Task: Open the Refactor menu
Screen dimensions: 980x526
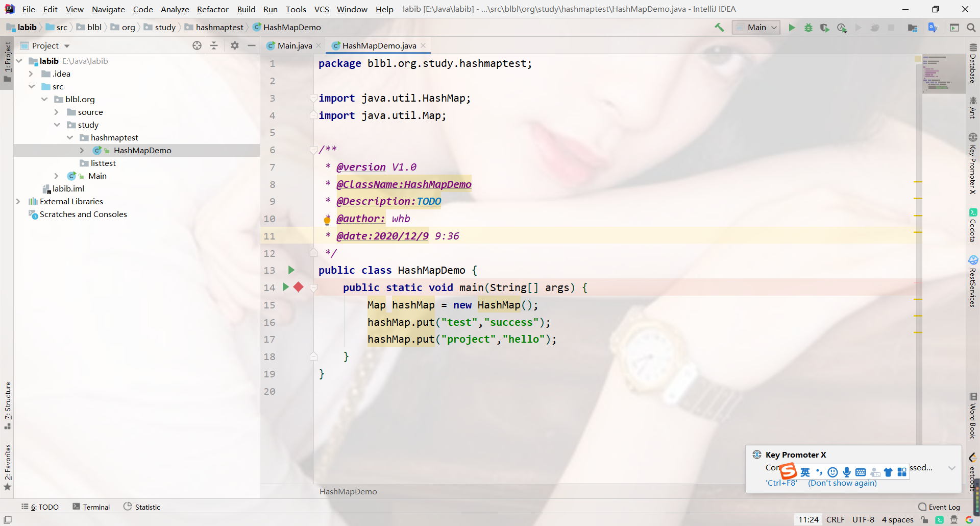Action: [212, 9]
